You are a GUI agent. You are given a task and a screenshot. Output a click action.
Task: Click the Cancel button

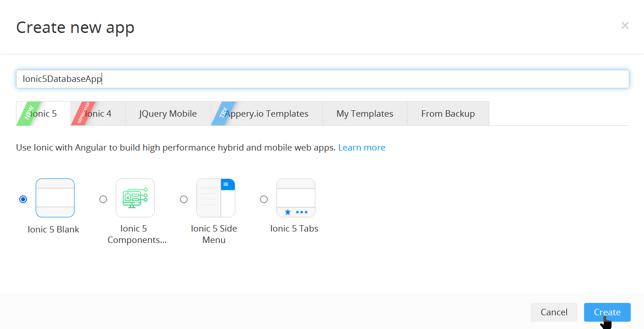point(554,312)
